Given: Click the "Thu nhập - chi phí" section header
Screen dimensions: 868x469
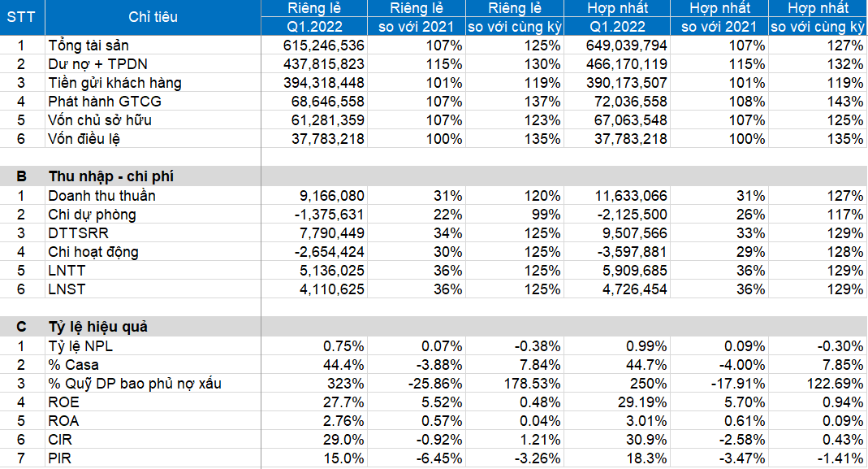Looking at the screenshot, I should tap(111, 176).
